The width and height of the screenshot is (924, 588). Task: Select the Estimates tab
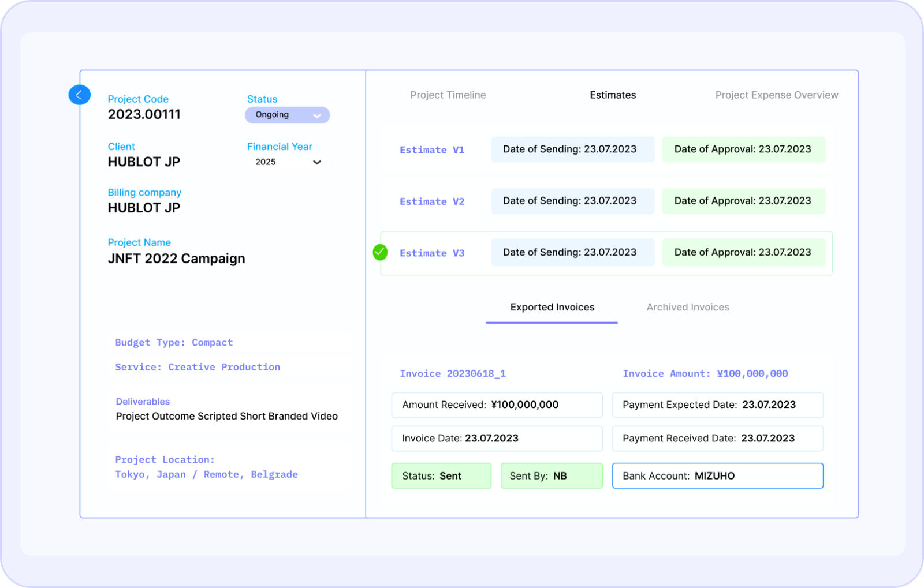pos(613,95)
